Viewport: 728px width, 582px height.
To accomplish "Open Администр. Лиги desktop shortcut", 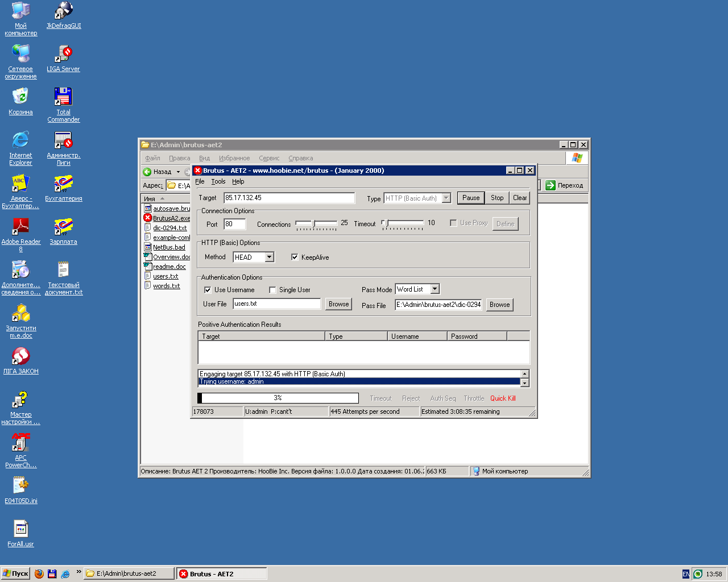I will click(63, 148).
